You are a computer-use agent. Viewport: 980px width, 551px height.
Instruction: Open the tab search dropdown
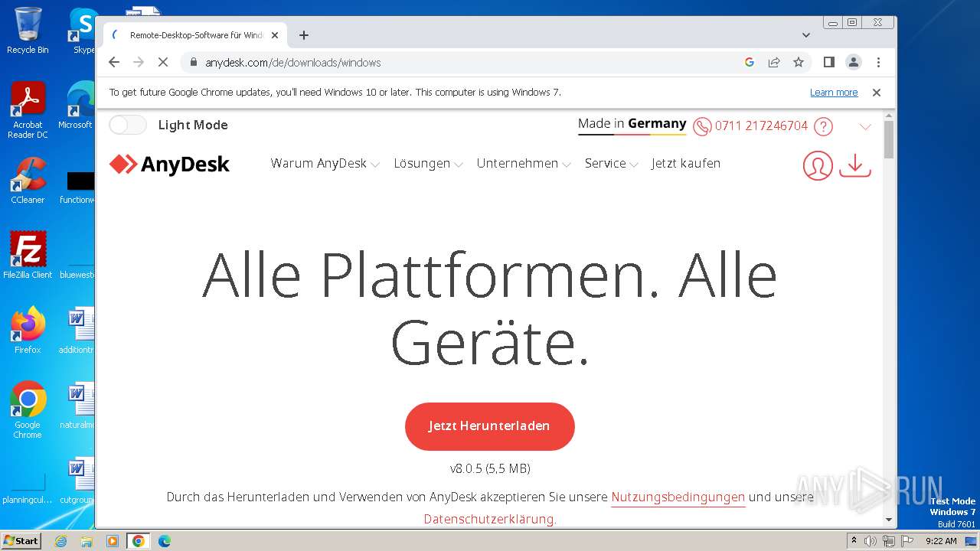point(805,35)
